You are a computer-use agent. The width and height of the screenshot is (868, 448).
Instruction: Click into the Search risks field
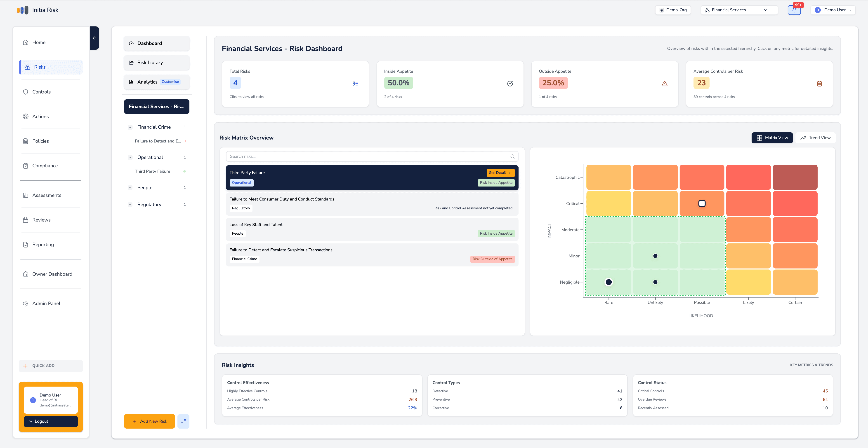(372, 156)
